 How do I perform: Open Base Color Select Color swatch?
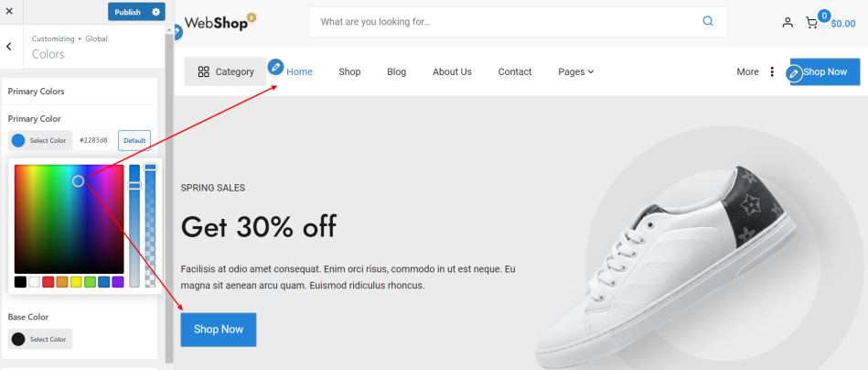(40, 339)
